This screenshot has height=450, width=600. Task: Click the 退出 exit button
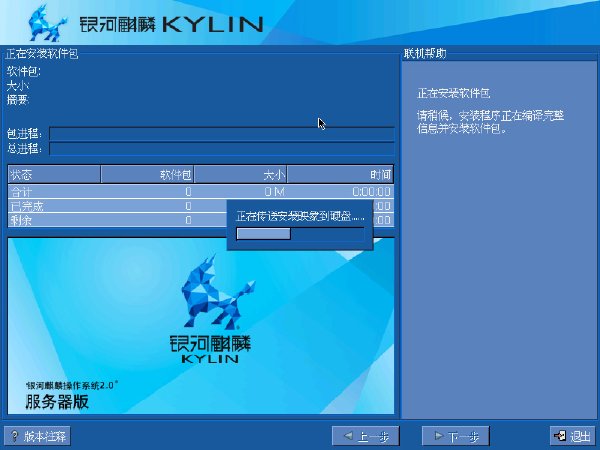pos(572,436)
